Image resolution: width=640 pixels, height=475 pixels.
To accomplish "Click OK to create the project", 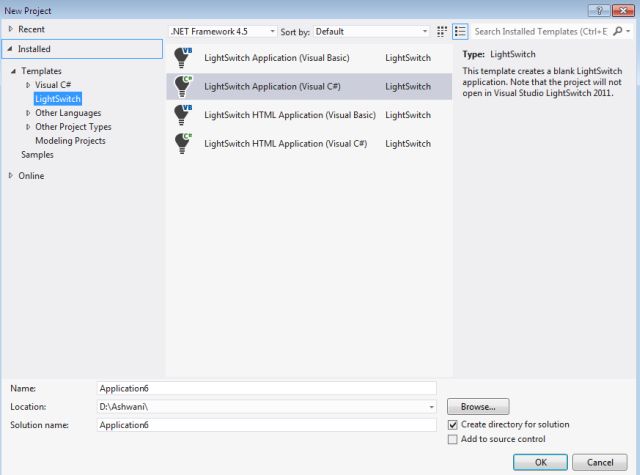I will pos(540,462).
